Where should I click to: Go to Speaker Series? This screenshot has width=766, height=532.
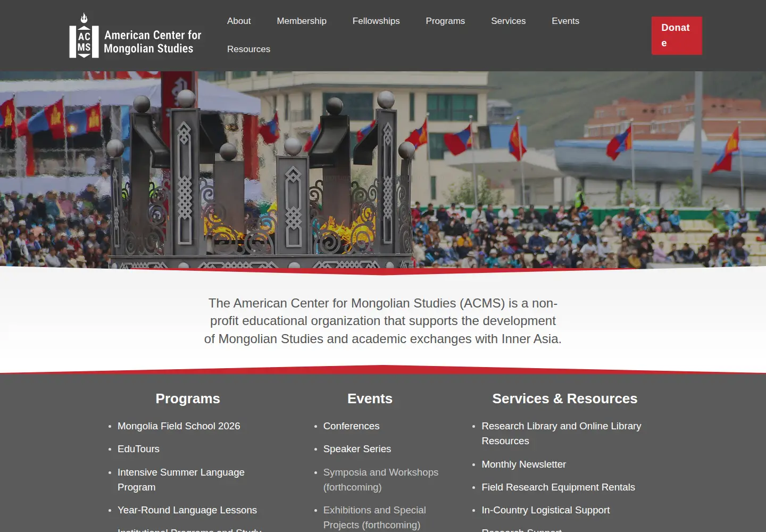pyautogui.click(x=357, y=449)
